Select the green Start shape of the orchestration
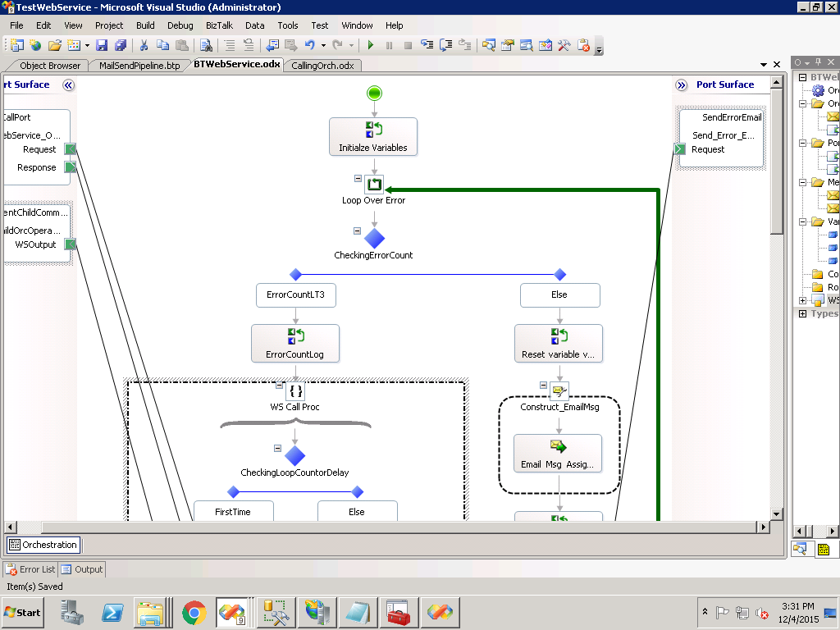 pyautogui.click(x=374, y=94)
